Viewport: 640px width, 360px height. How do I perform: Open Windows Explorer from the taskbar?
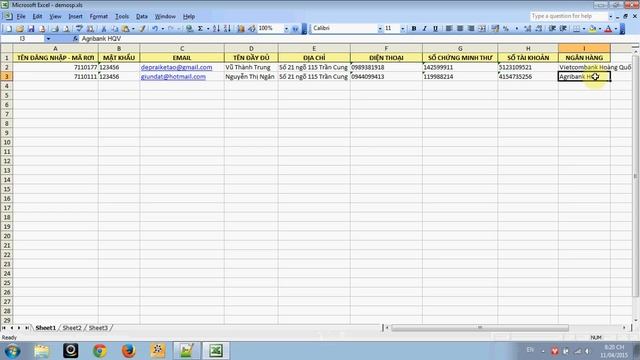tap(41, 351)
